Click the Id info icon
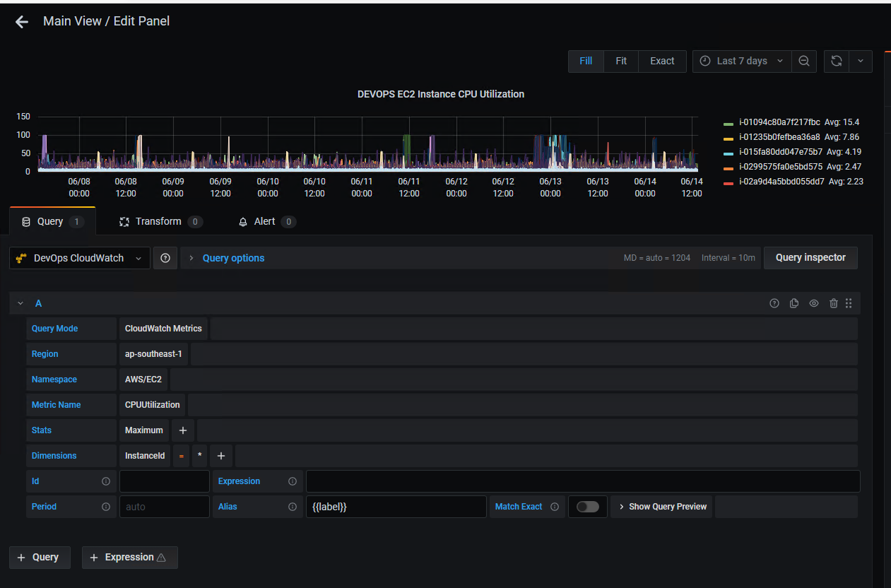891x588 pixels. tap(106, 481)
